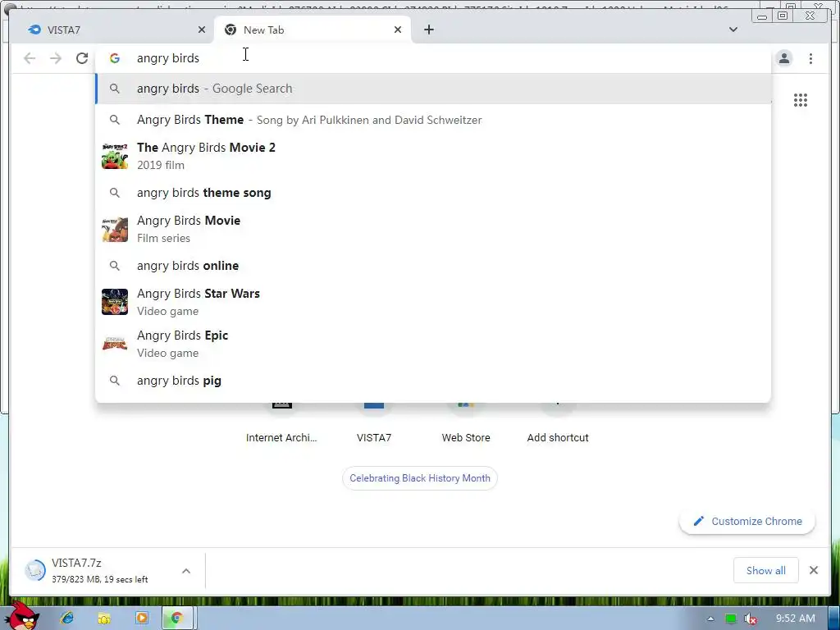Viewport: 840px width, 630px height.
Task: Open the Google apps grid
Action: point(801,100)
